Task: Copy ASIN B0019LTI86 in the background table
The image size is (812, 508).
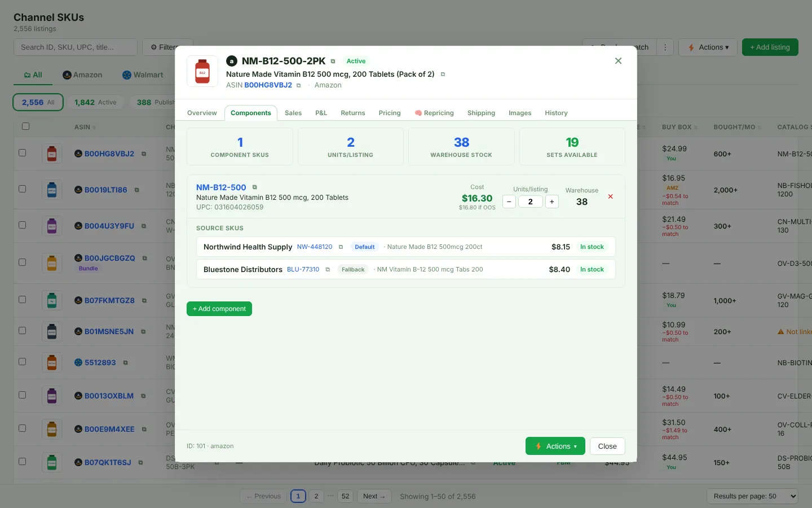Action: pos(137,190)
